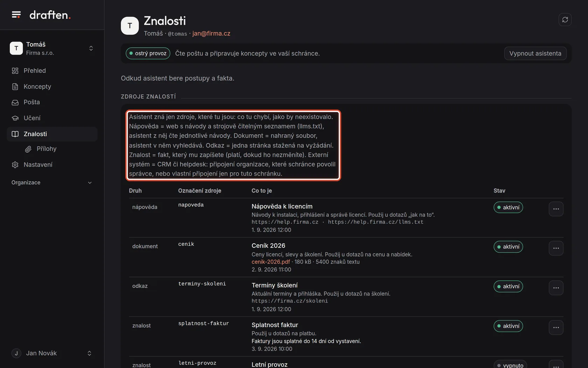588x368 pixels.
Task: Open actions menu for Letní provoz
Action: (x=556, y=364)
